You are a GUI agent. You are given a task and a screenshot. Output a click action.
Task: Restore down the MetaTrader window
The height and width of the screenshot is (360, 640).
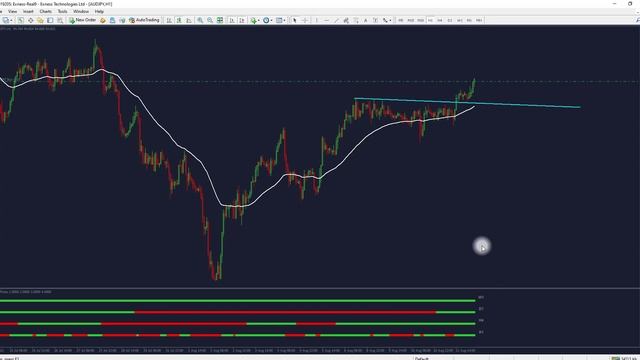click(630, 4)
